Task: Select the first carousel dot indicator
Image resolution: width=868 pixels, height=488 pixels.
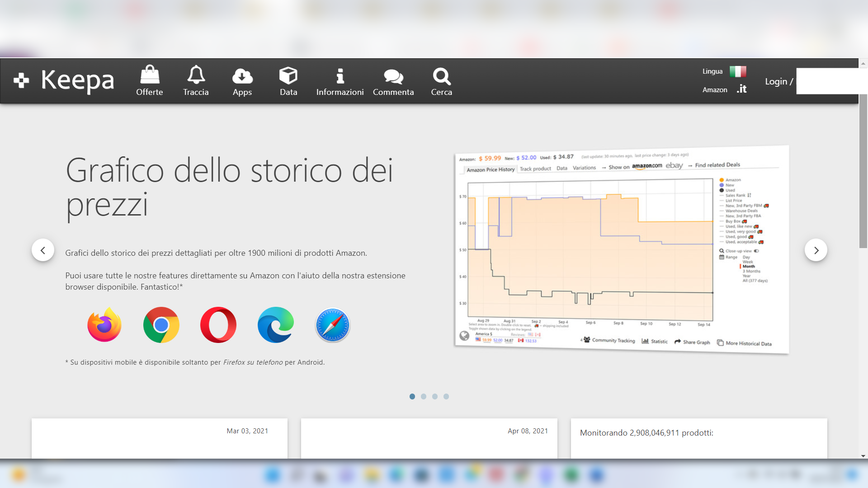Action: tap(412, 396)
